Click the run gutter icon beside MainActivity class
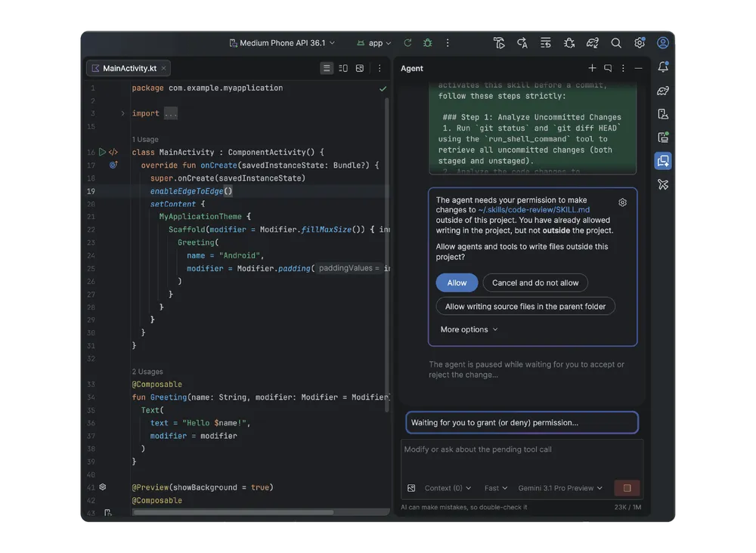The height and width of the screenshot is (553, 756). [x=102, y=152]
